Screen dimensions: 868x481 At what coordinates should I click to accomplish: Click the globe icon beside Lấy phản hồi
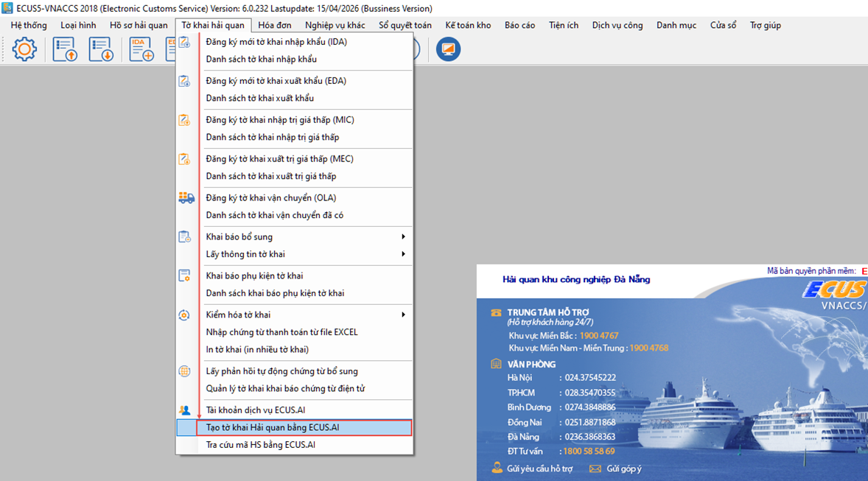(185, 371)
